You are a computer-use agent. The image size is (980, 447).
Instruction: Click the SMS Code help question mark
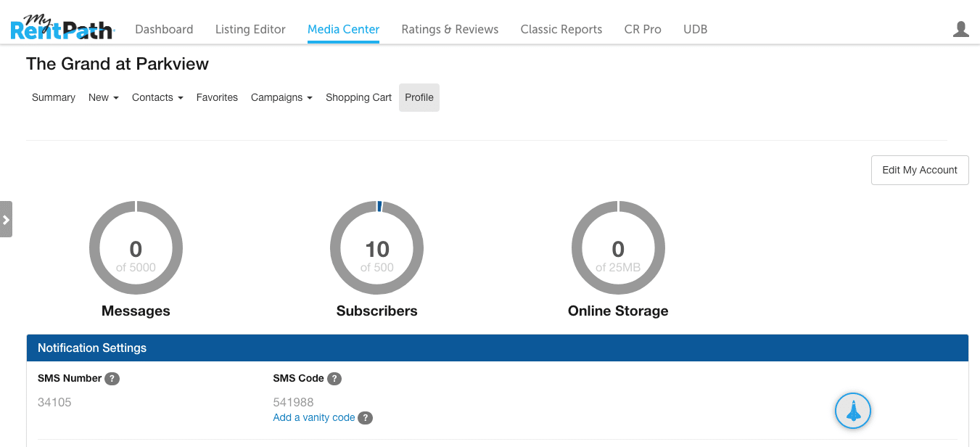pyautogui.click(x=334, y=378)
